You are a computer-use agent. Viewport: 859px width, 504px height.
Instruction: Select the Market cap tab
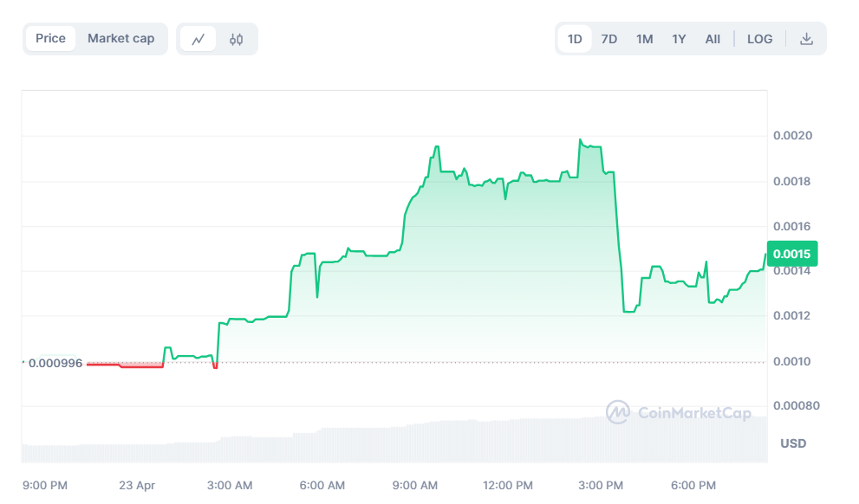pyautogui.click(x=120, y=38)
